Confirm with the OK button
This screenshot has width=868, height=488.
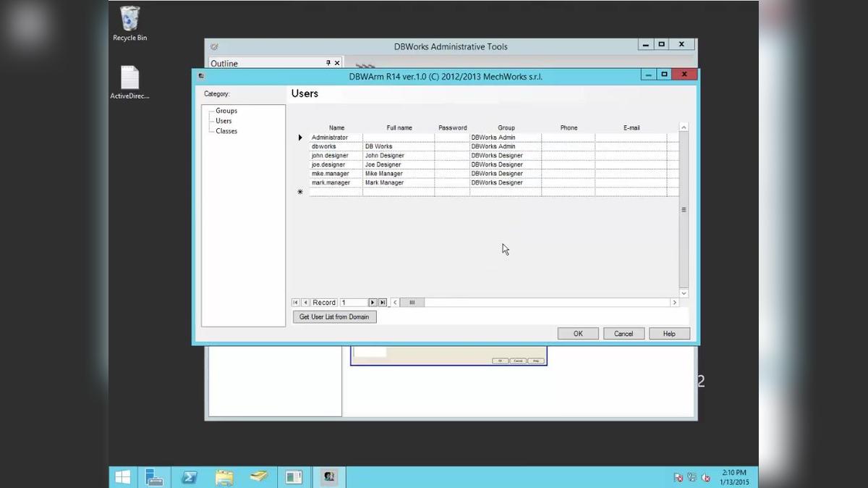tap(578, 334)
